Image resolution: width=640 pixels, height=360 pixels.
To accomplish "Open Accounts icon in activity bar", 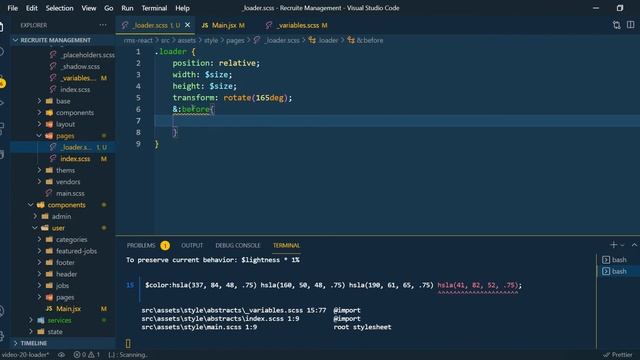I will point(2,311).
